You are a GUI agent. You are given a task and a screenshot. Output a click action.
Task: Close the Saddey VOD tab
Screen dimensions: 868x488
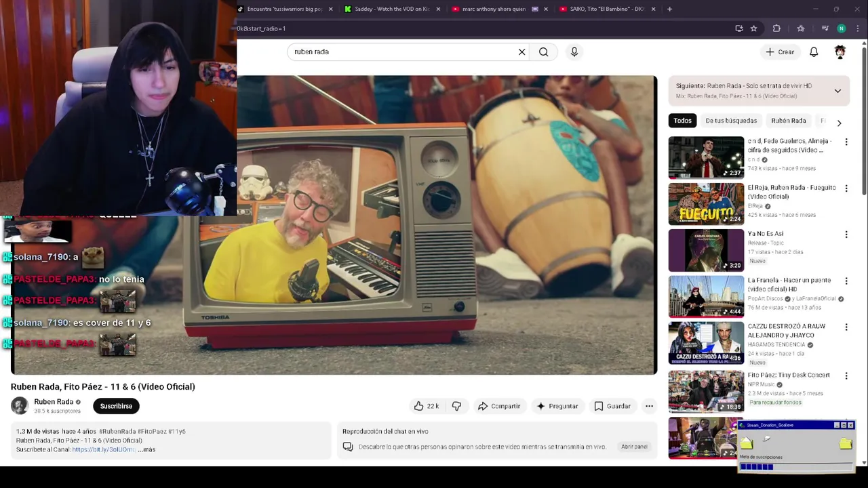(x=438, y=9)
